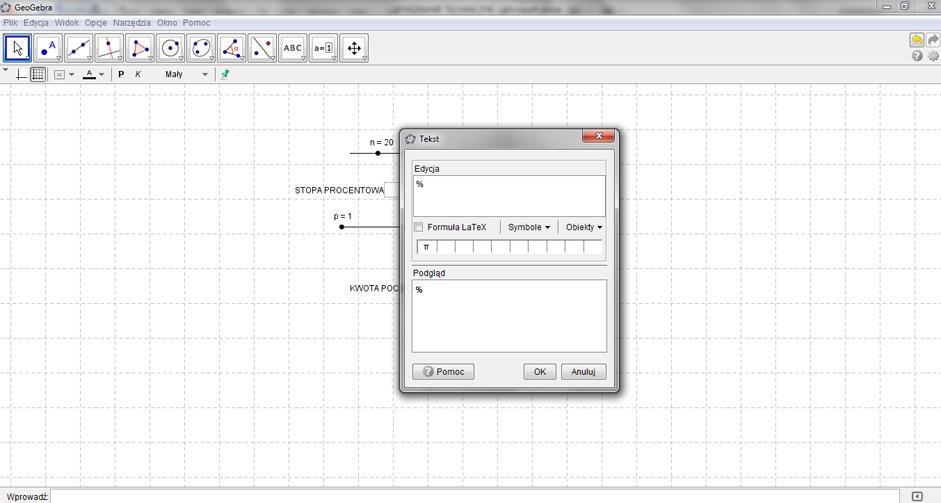Screen dimensions: 941x503
Task: Click the input bar help toggle icon
Action: tap(917, 496)
